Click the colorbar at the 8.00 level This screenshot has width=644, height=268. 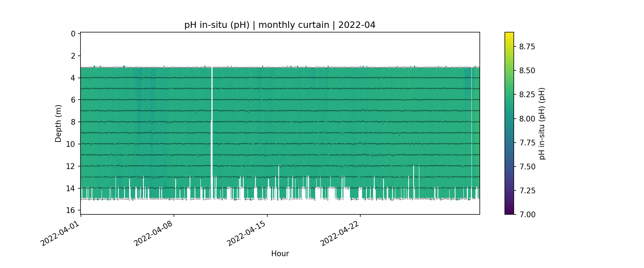[509, 119]
